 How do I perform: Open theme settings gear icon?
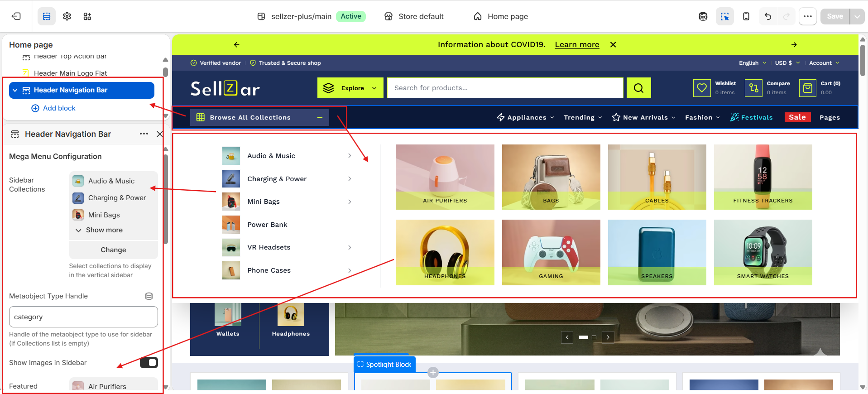click(67, 16)
